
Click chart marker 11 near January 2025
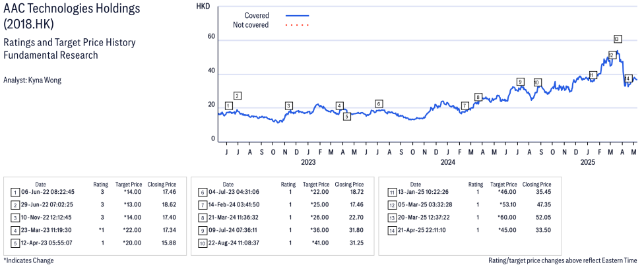[x=593, y=75]
